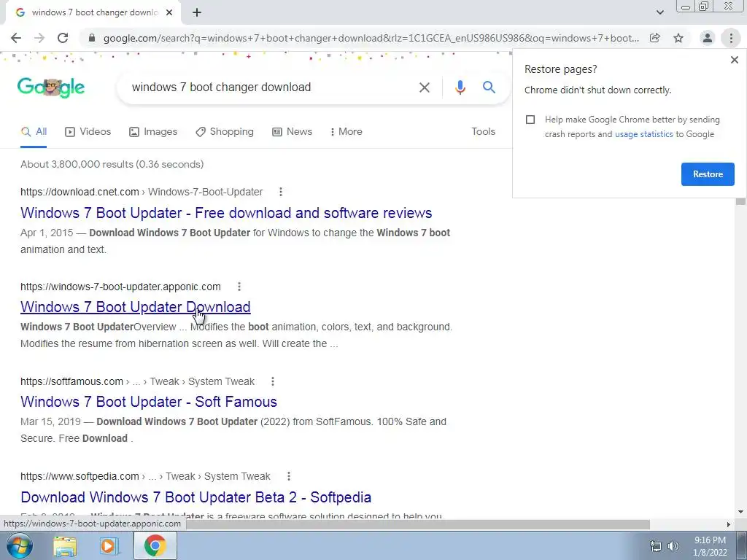Reload the current page
This screenshot has height=560, width=747.
[63, 38]
